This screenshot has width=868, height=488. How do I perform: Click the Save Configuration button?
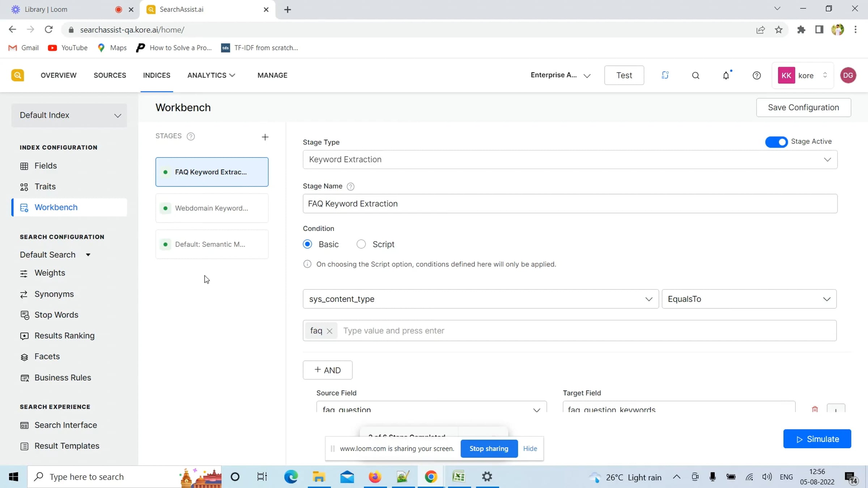coord(803,107)
